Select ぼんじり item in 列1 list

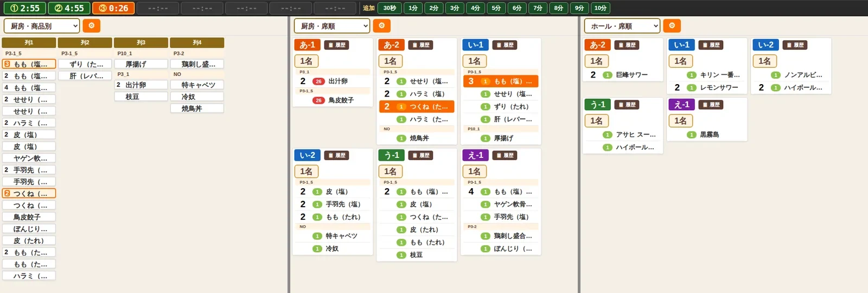point(29,229)
